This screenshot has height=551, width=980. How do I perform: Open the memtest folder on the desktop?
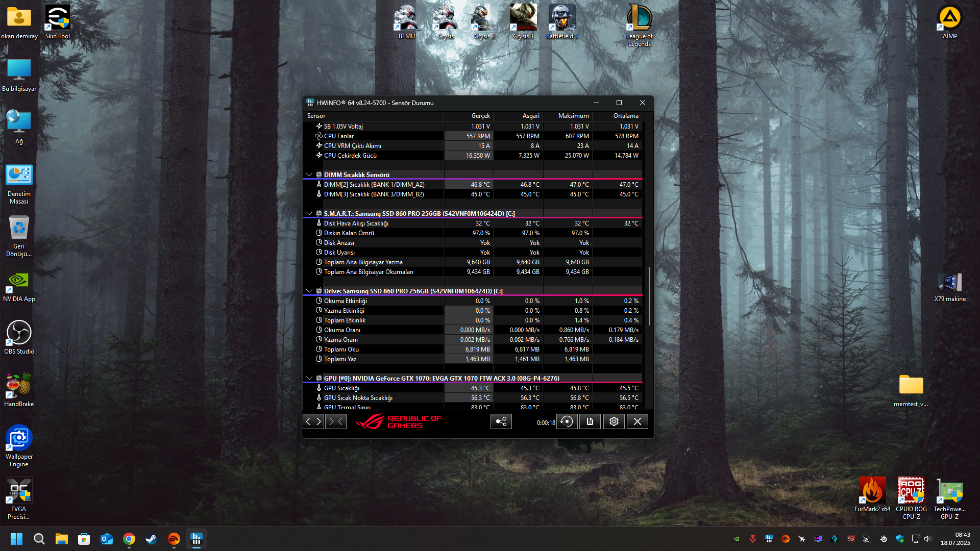(x=911, y=391)
